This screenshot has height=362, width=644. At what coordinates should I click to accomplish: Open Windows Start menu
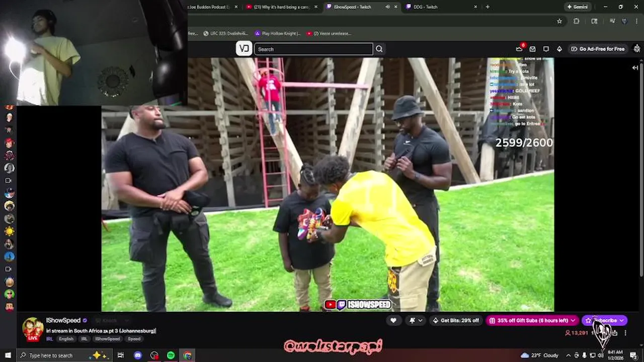tap(8, 355)
